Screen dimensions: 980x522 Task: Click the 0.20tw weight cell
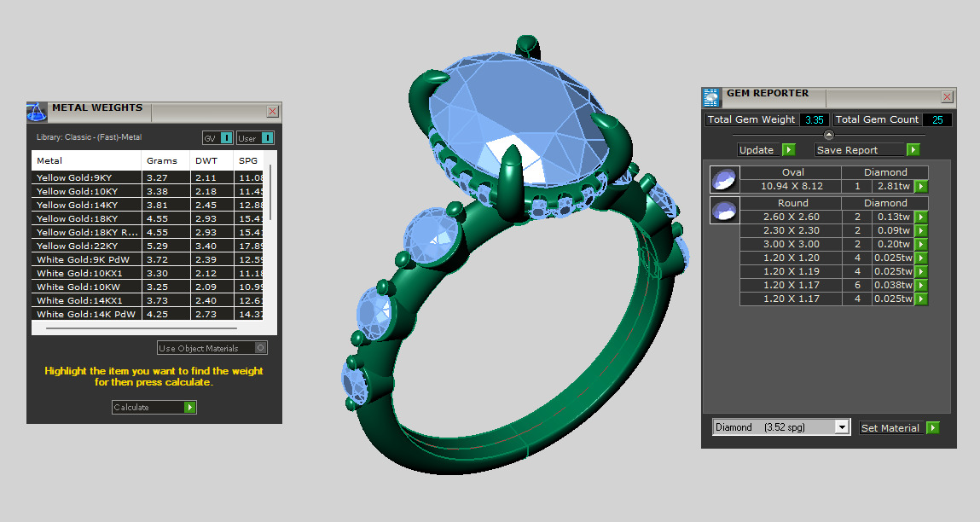pyautogui.click(x=894, y=245)
